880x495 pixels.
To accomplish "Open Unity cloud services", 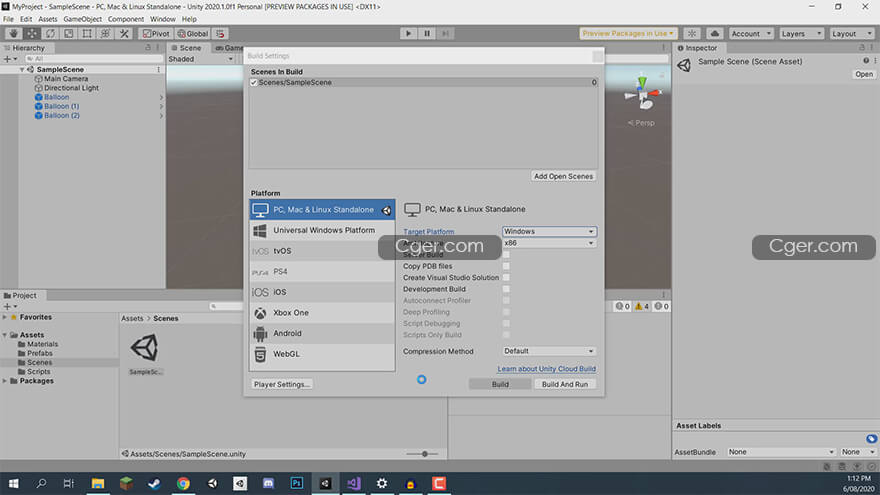I will (714, 34).
